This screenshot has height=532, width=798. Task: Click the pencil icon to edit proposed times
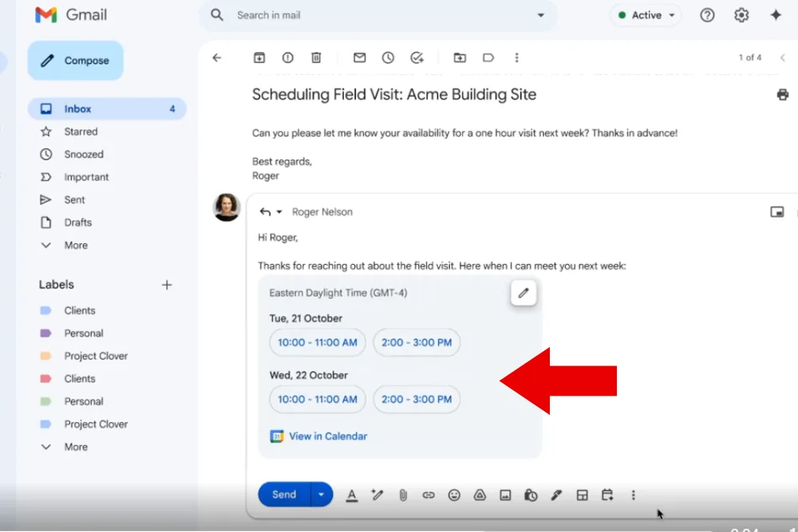(x=523, y=293)
